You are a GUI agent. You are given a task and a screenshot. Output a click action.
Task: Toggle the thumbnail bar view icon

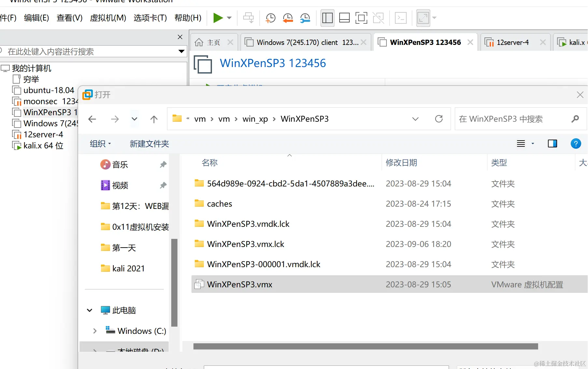(x=344, y=18)
